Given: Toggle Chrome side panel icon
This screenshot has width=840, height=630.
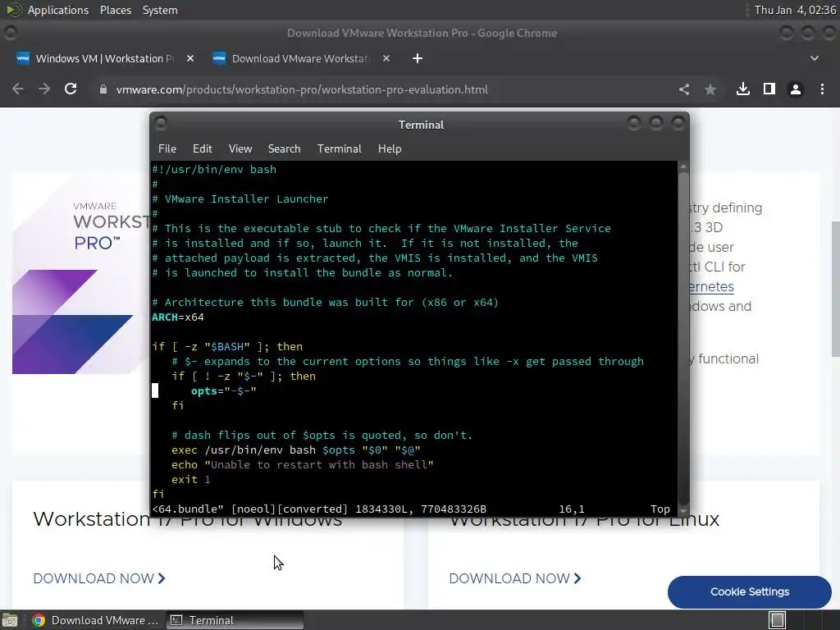Looking at the screenshot, I should pos(769,89).
